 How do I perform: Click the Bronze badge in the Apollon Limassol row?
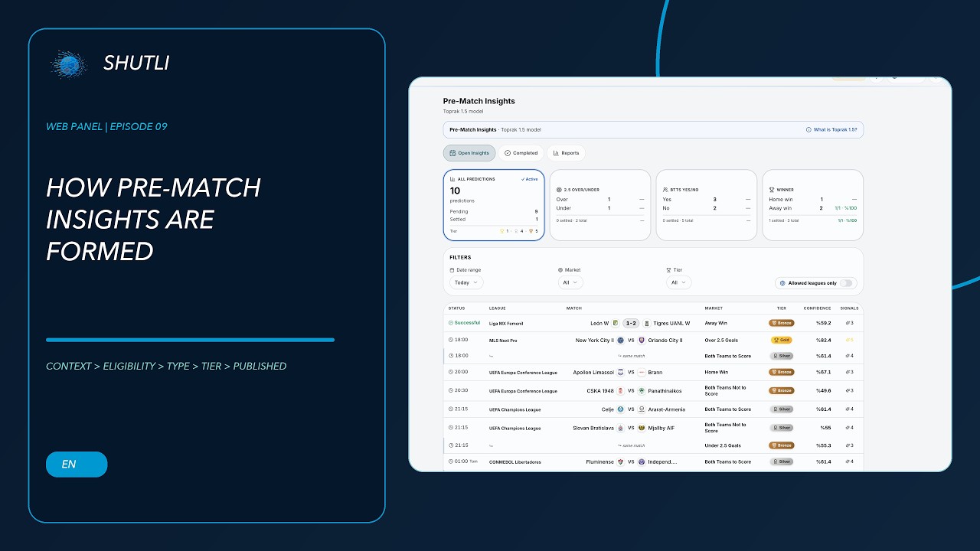781,373
